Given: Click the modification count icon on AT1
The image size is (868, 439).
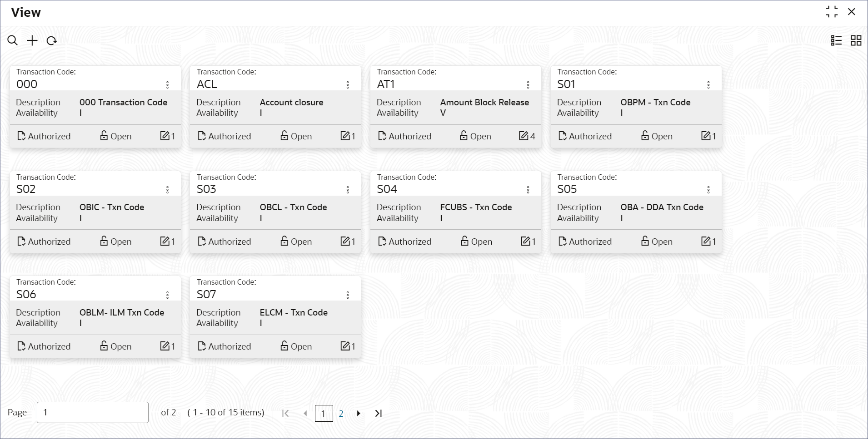Looking at the screenshot, I should click(x=524, y=136).
